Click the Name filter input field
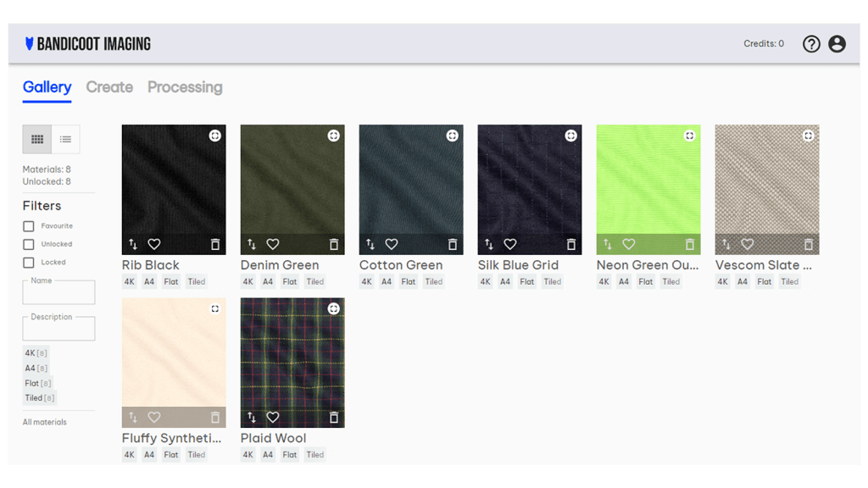This screenshot has width=868, height=488. [x=58, y=293]
